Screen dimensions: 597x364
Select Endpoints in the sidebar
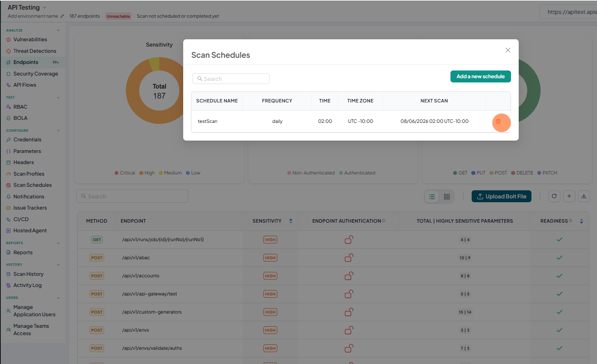[x=26, y=62]
